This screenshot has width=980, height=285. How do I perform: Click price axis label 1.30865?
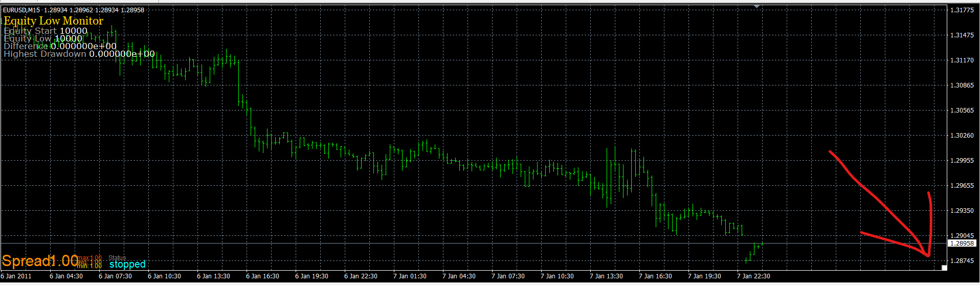pos(962,85)
